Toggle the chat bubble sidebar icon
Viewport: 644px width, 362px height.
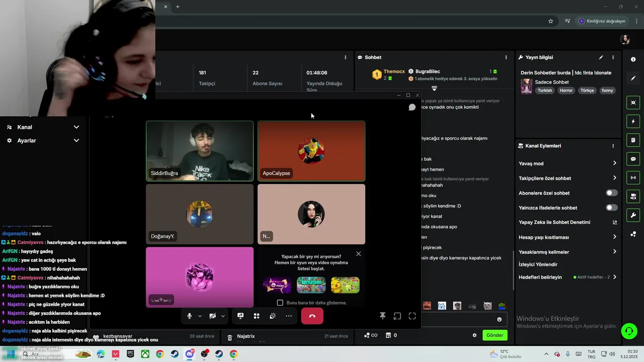[633, 159]
